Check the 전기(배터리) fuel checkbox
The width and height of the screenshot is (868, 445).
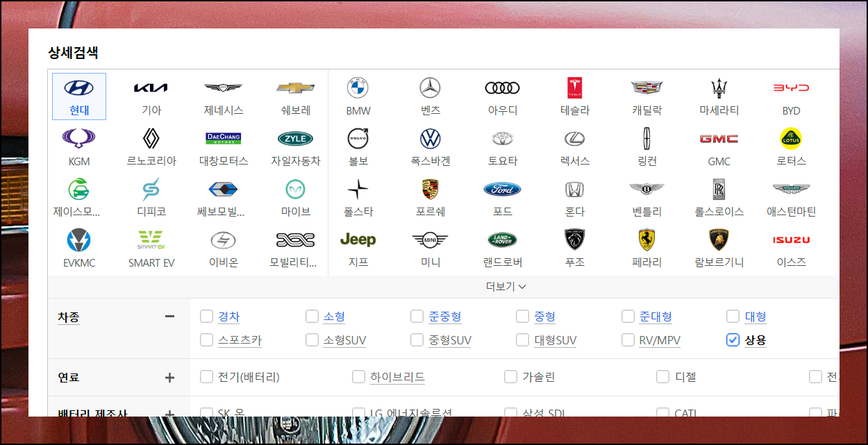pyautogui.click(x=206, y=377)
